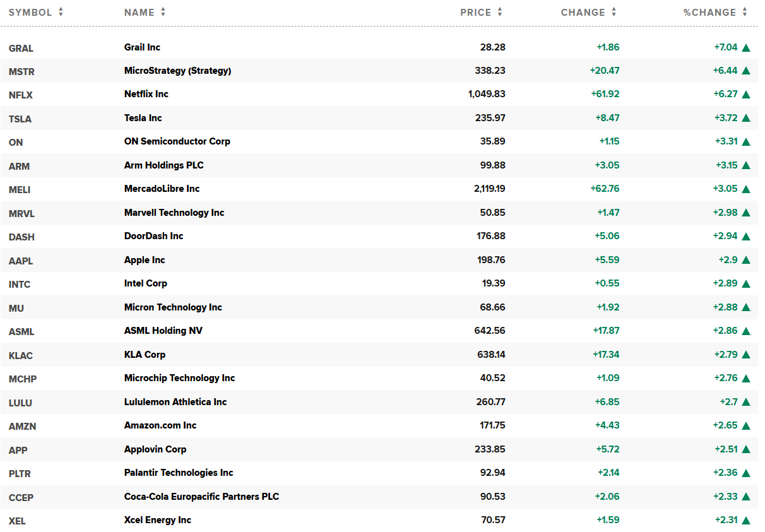Click green up arrow in KLAC row
Screen dimensions: 765x532
tap(746, 355)
